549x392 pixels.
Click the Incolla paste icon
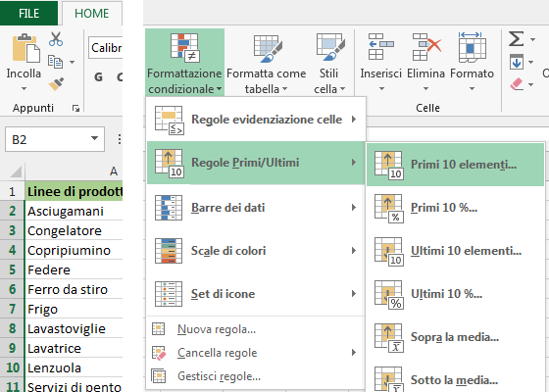click(x=25, y=48)
